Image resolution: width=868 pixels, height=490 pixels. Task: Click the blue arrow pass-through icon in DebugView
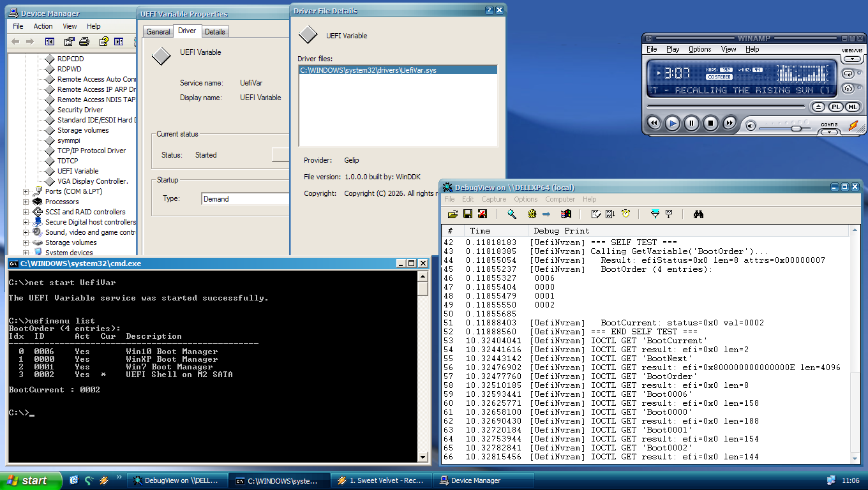(x=546, y=214)
